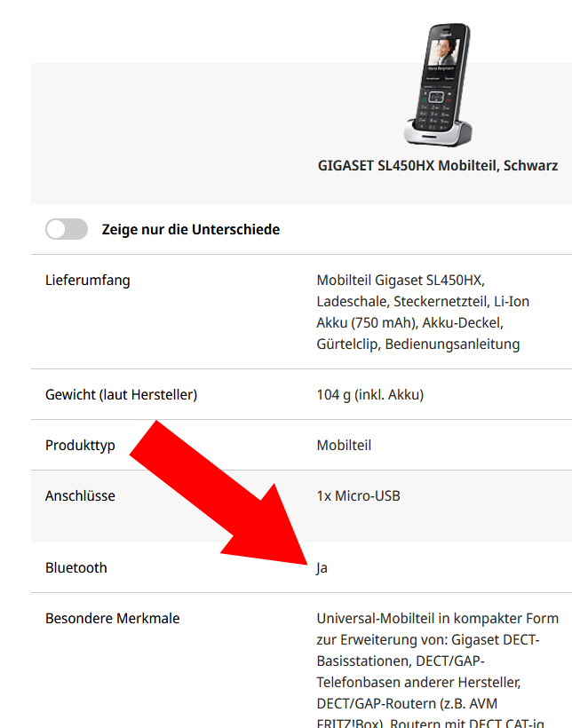Select the '104 g (inkl. Akku)' value
This screenshot has height=728, width=572.
point(370,395)
